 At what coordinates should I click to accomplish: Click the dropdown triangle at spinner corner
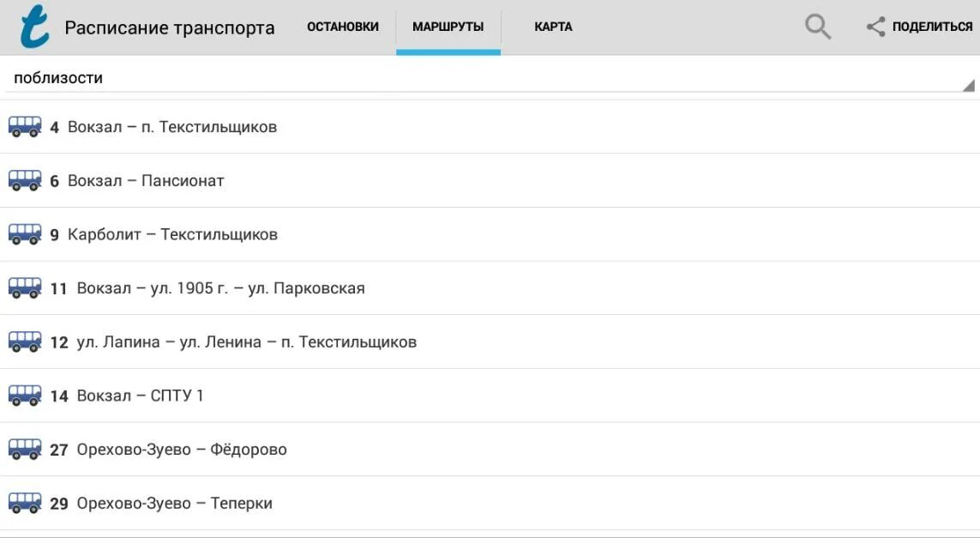tap(969, 85)
